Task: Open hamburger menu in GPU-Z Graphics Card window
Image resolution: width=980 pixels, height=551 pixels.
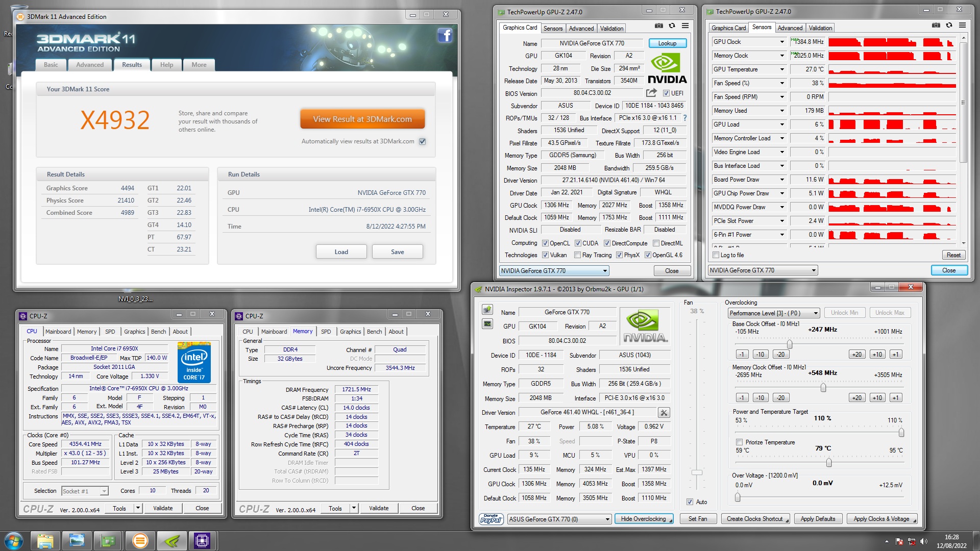Action: [x=685, y=26]
